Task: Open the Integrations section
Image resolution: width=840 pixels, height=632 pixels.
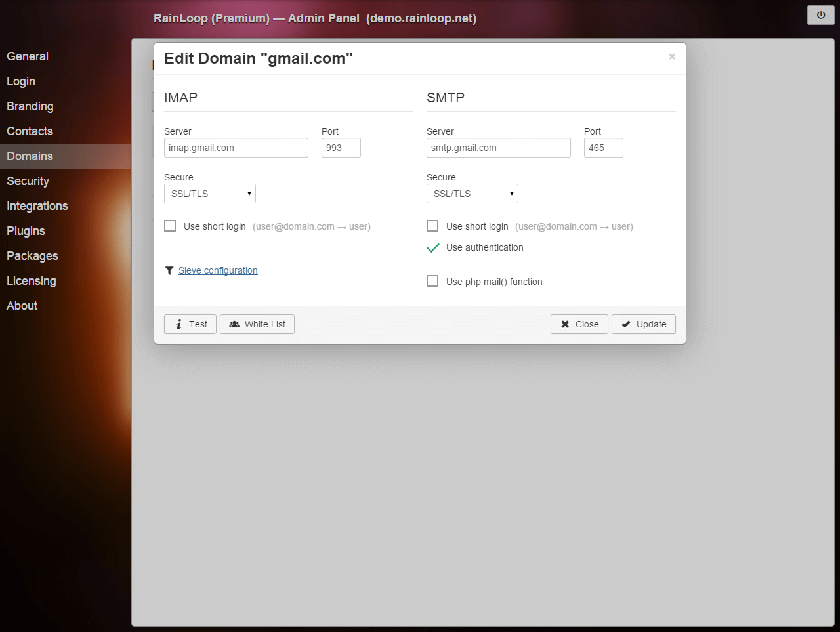Action: point(37,206)
